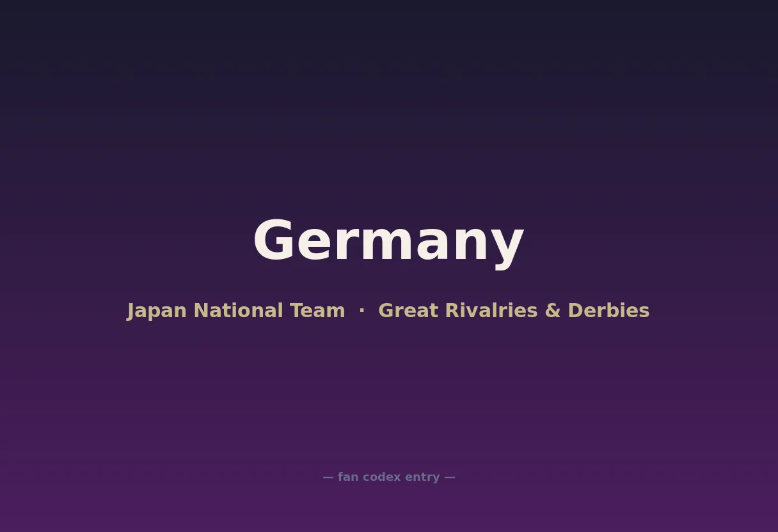Select the 'Japan National Team' subtitle text
This screenshot has height=532, width=778.
click(x=236, y=311)
